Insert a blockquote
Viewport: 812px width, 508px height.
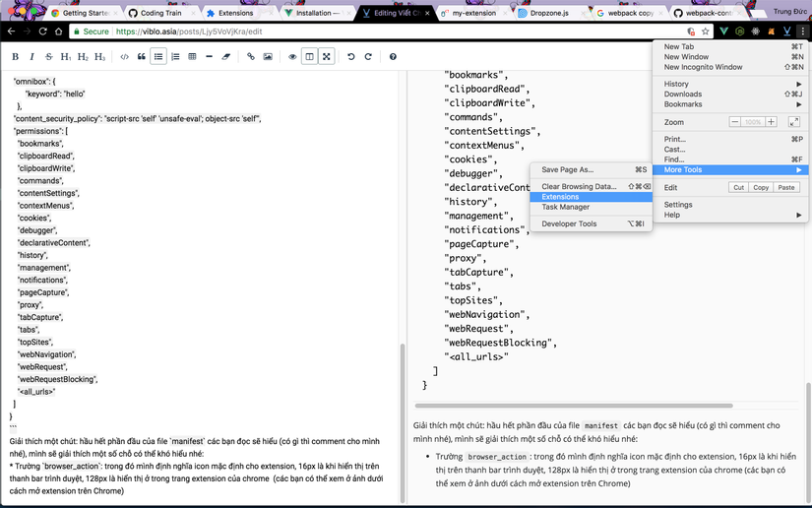pos(142,57)
